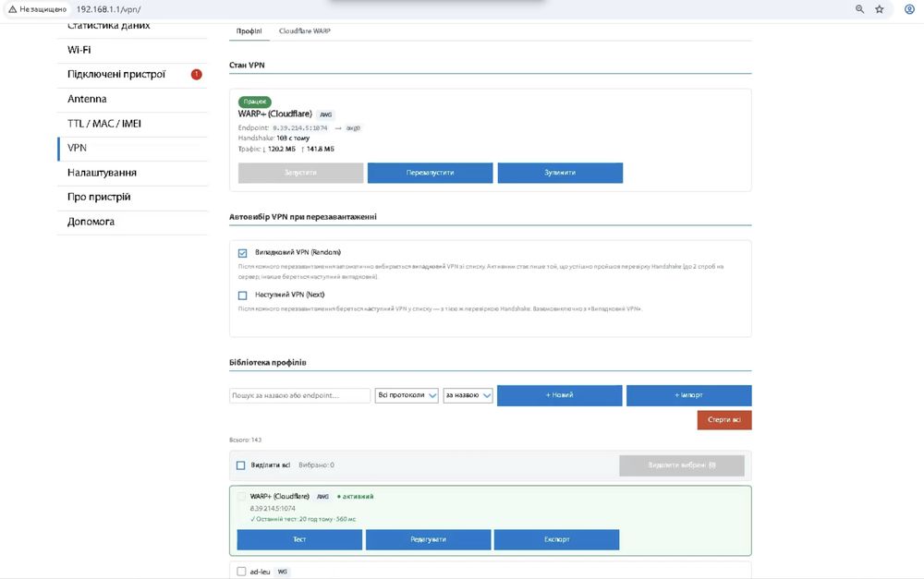Click the 'Всього: 143' count text
This screenshot has width=924, height=579.
(x=245, y=440)
